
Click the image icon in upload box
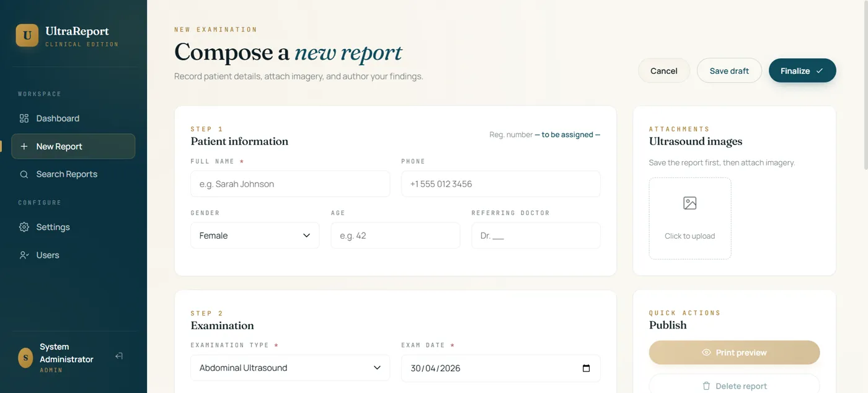pyautogui.click(x=690, y=203)
